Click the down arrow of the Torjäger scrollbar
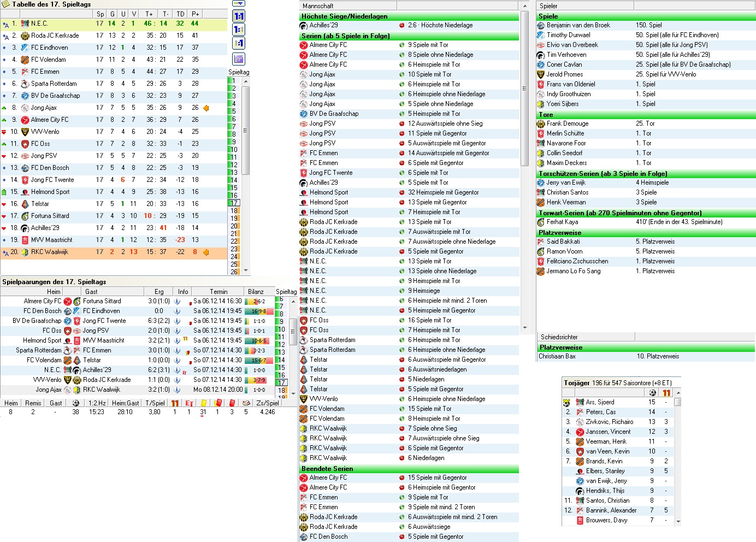The image size is (756, 542). click(678, 522)
